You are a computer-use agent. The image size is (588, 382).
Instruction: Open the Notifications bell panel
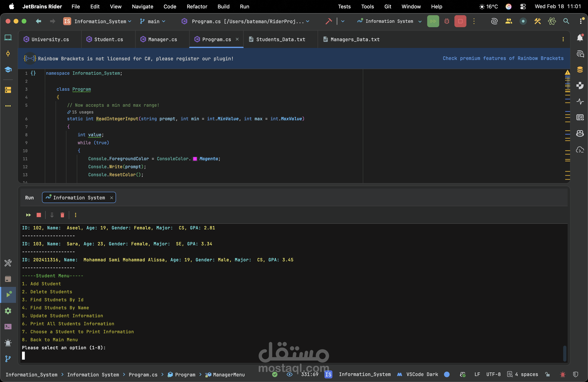coord(580,38)
